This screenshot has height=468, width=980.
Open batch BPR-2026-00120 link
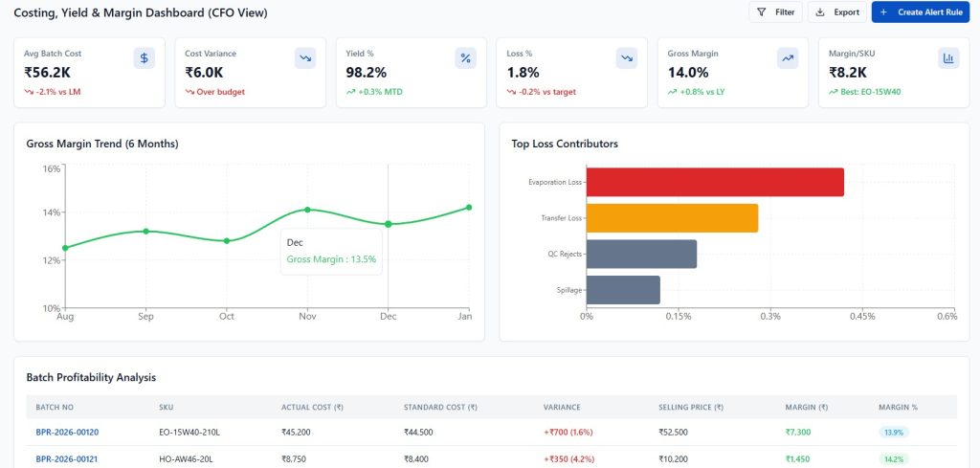(x=67, y=432)
